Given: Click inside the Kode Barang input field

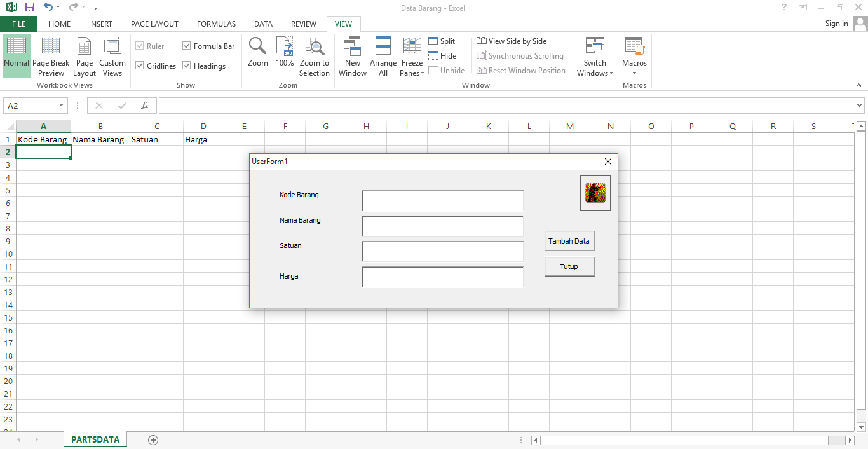Looking at the screenshot, I should [442, 200].
